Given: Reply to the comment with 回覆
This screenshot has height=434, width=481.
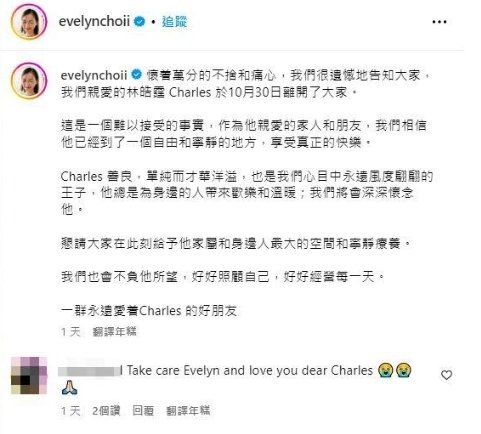Looking at the screenshot, I should tap(143, 410).
